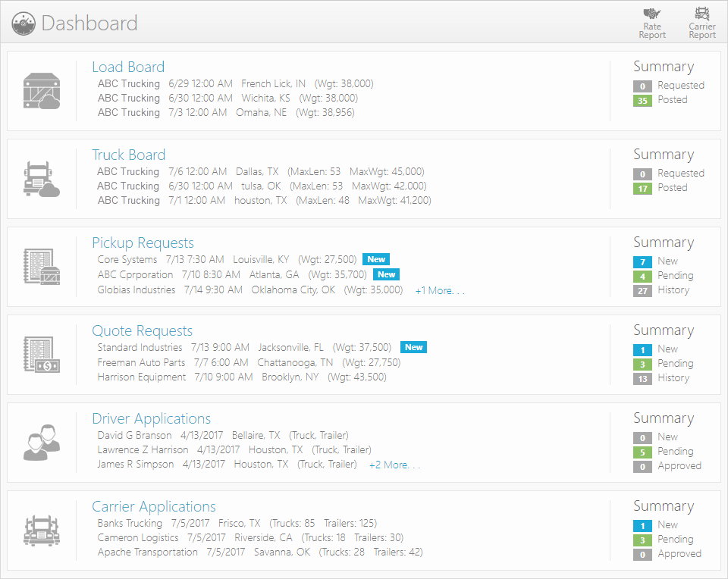Select the French Lick, IN load row
Viewport: 728px width, 579px height.
pos(235,84)
